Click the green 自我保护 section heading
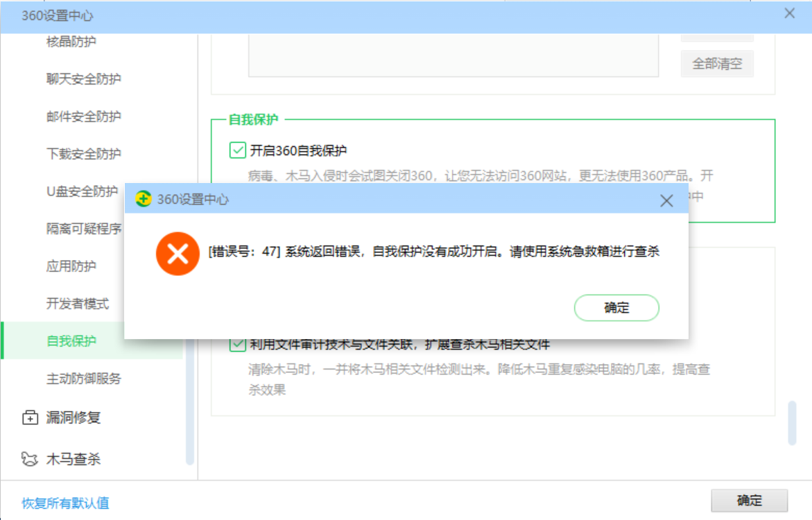The height and width of the screenshot is (520, 812). pos(253,120)
